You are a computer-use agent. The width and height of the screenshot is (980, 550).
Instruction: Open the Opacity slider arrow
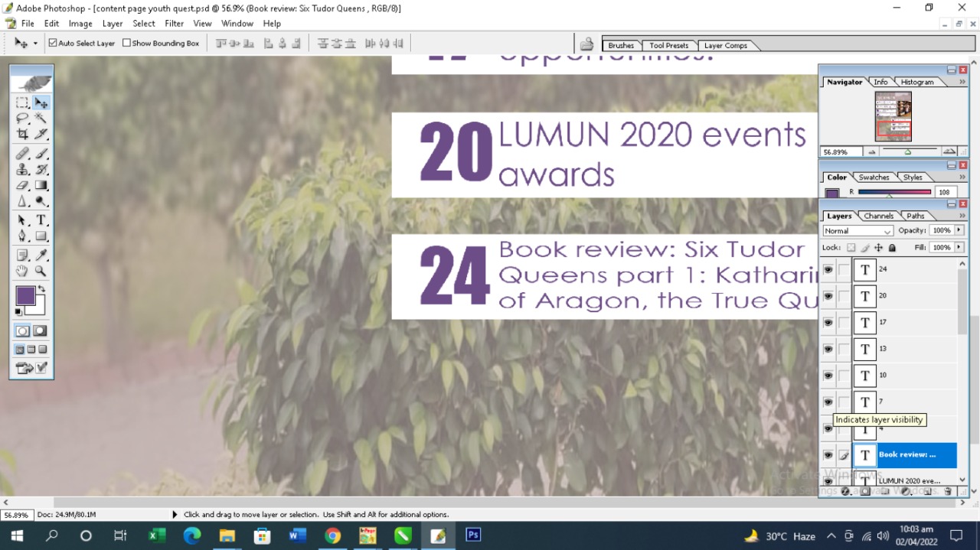(x=959, y=230)
